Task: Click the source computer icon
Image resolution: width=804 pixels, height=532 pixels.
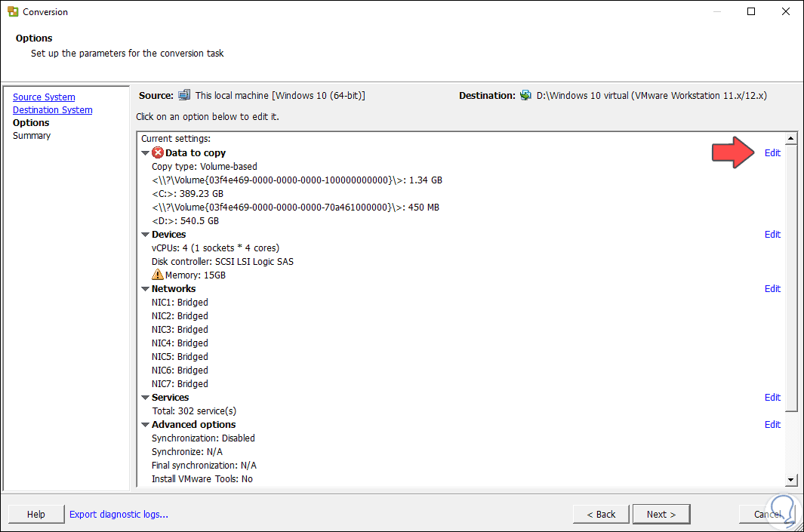Action: [x=184, y=96]
